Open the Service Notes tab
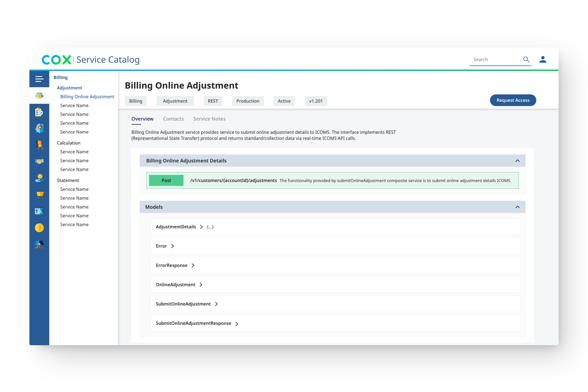Screen dimensions: 588x392 tap(209, 119)
